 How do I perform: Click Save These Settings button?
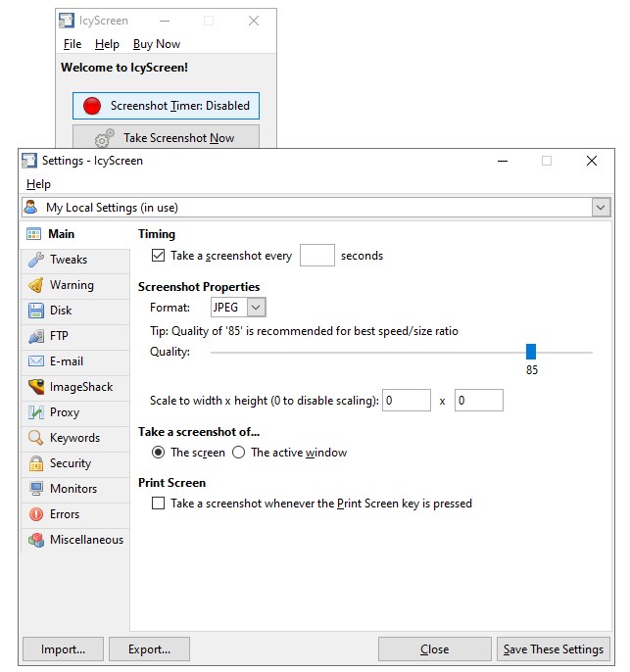[x=553, y=648]
